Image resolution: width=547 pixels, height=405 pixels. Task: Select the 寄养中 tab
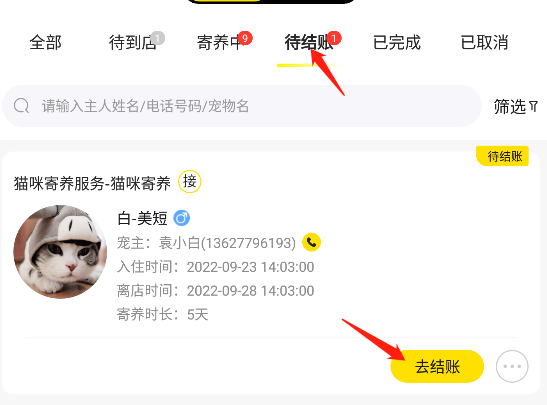[220, 43]
